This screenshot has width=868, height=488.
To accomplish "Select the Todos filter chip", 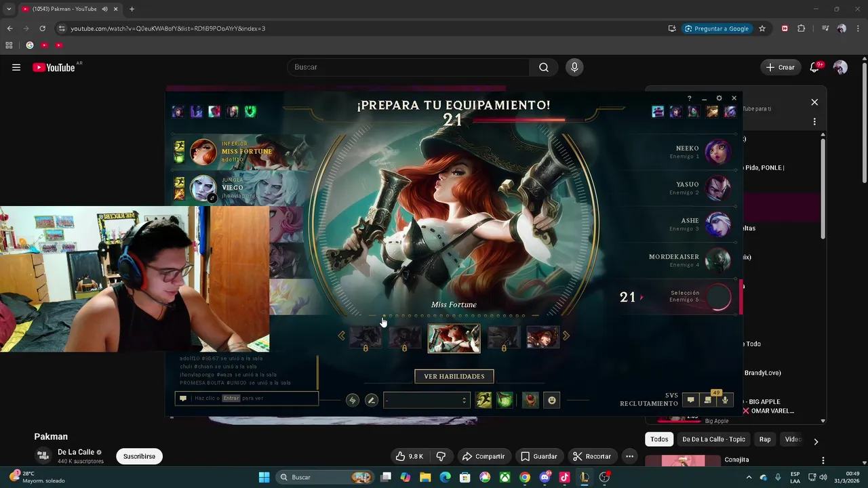I will (659, 439).
